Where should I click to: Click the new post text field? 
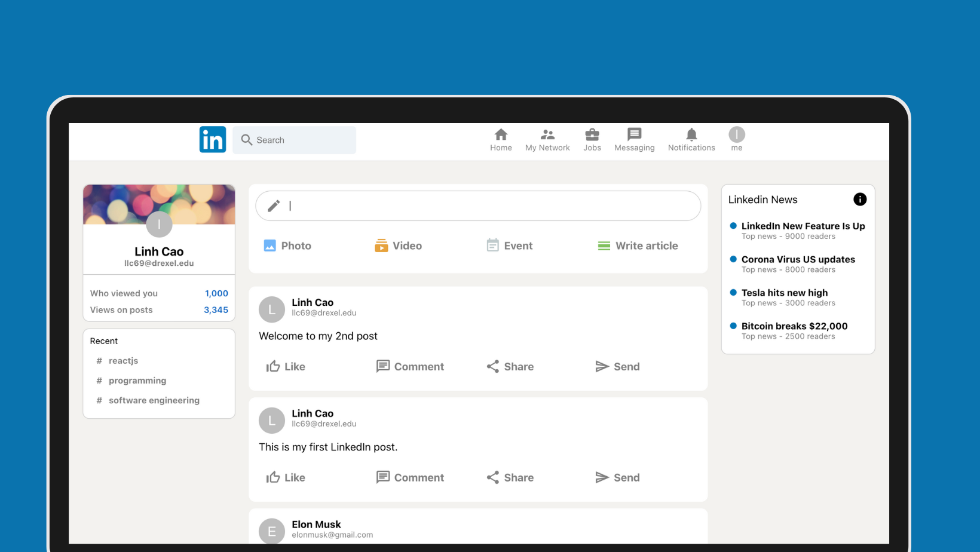click(478, 206)
